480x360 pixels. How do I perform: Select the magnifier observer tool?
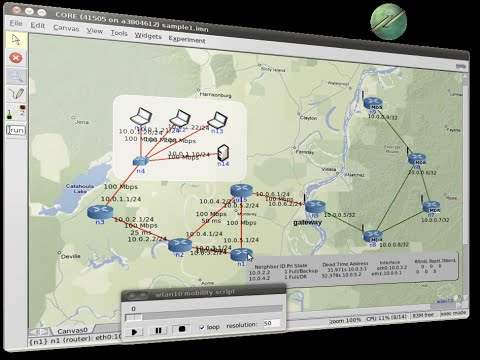(16, 76)
